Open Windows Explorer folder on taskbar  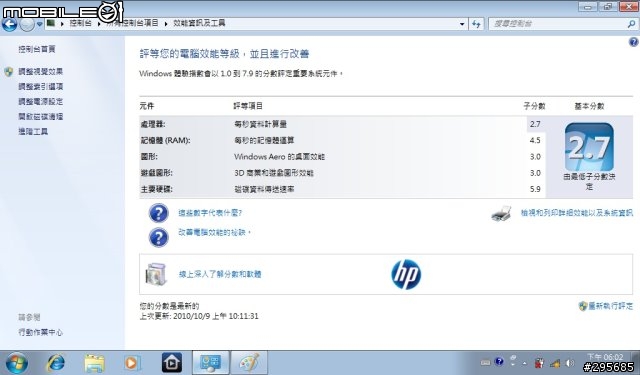click(94, 363)
